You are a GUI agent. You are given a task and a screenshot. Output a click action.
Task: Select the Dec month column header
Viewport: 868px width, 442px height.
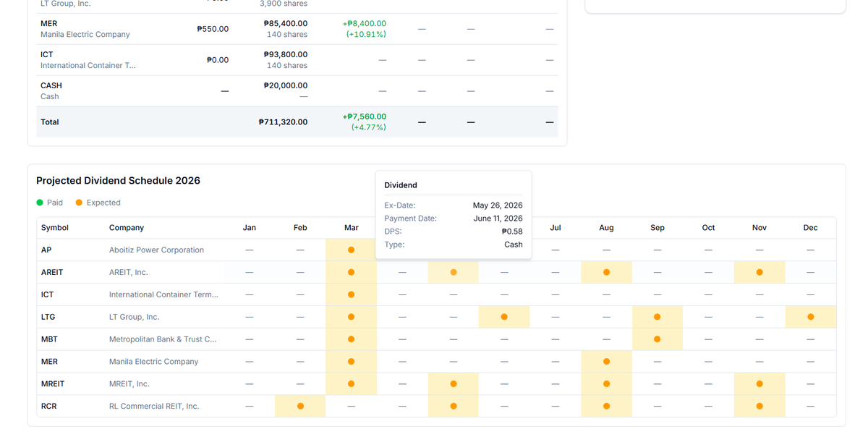[x=811, y=227]
